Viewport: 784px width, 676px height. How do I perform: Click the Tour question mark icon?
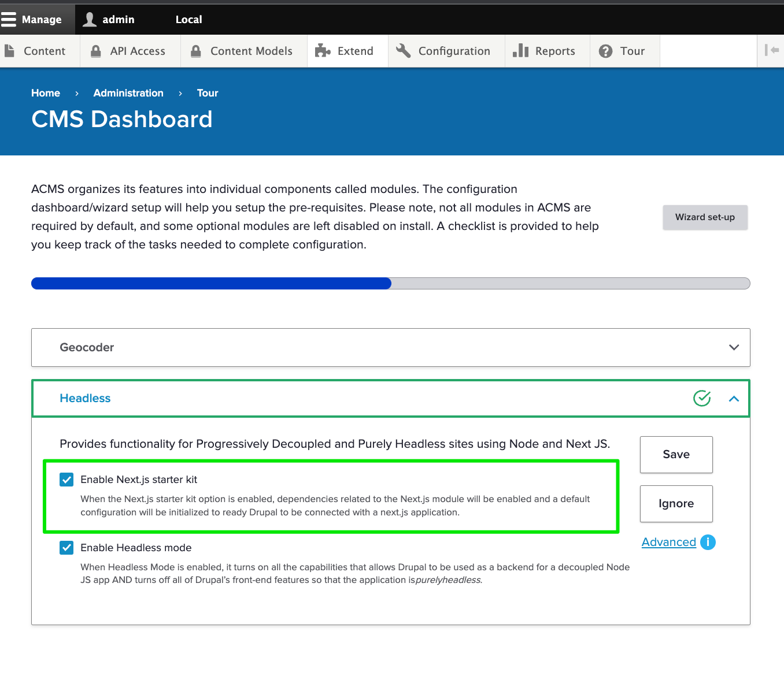[605, 51]
